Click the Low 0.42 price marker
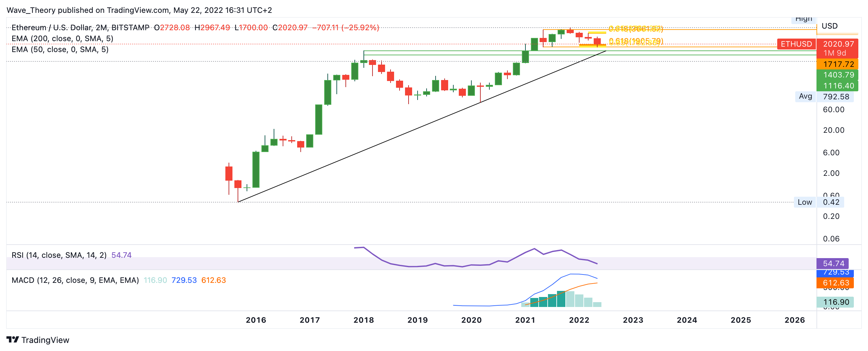Image resolution: width=868 pixels, height=351 pixels. (x=819, y=202)
